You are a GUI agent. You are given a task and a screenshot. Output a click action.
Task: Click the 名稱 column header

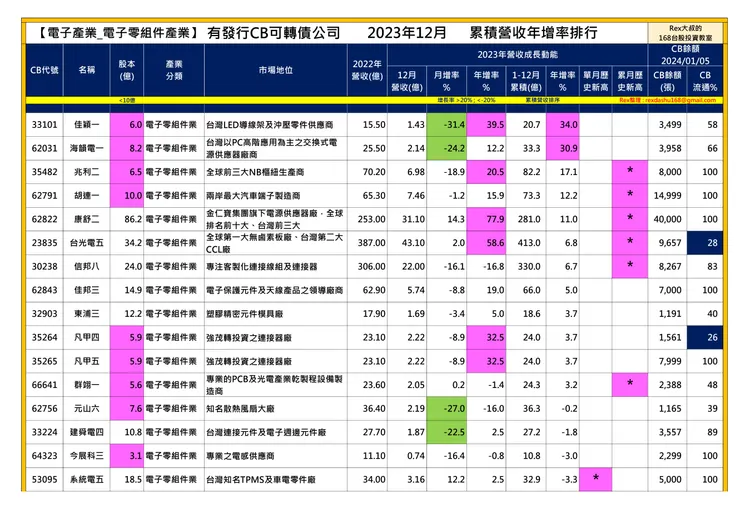[87, 70]
